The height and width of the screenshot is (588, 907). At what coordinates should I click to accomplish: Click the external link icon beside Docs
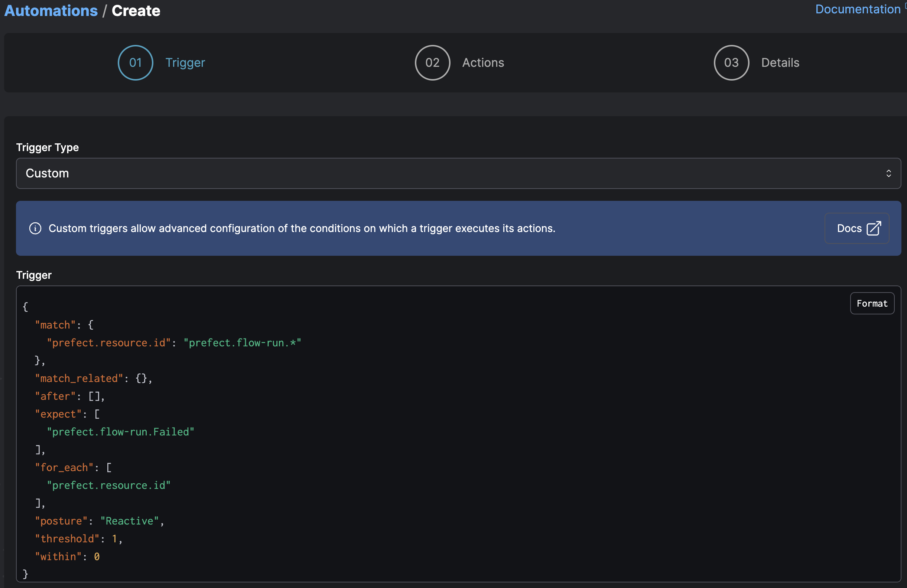(874, 229)
